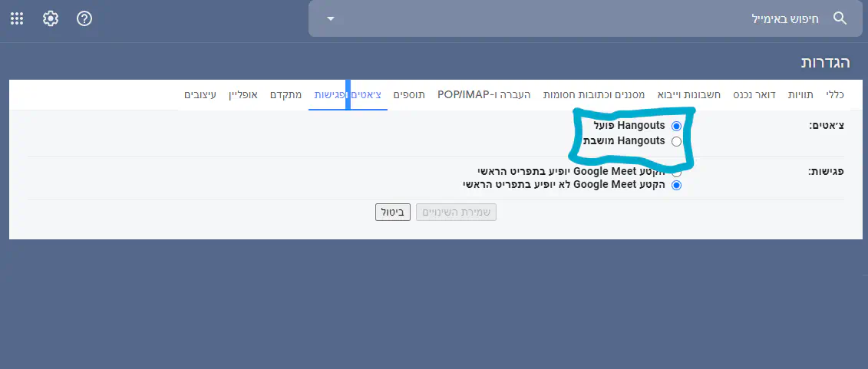This screenshot has width=868, height=369.
Task: Open the help question mark icon
Action: coord(84,18)
